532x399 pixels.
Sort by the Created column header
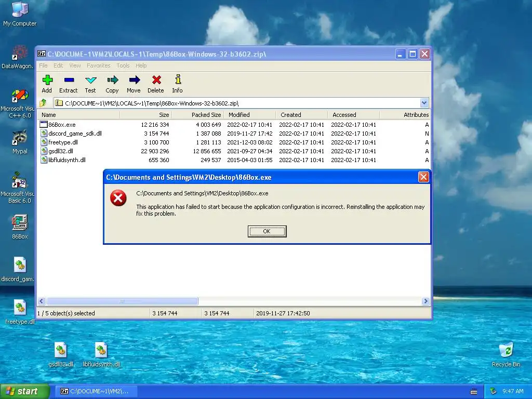click(302, 115)
